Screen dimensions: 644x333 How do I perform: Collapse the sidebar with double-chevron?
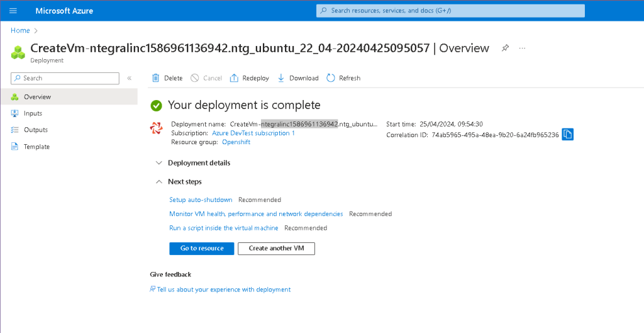[129, 78]
